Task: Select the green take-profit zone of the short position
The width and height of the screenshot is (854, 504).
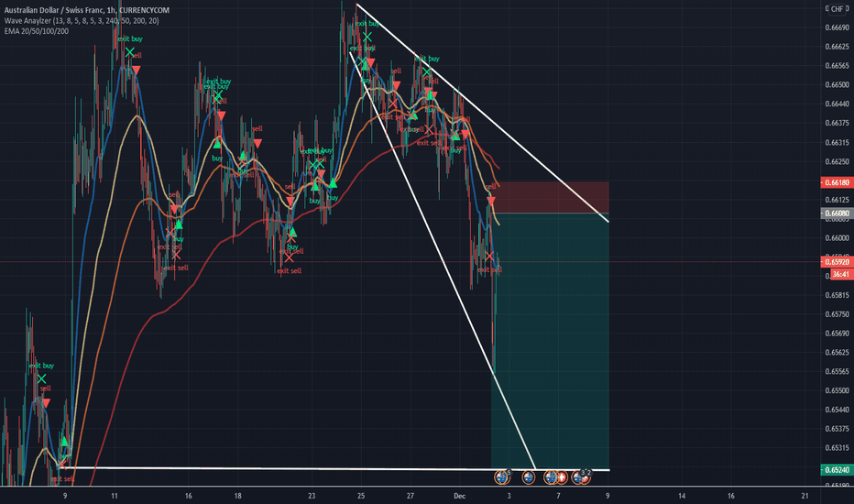Action: pyautogui.click(x=550, y=341)
